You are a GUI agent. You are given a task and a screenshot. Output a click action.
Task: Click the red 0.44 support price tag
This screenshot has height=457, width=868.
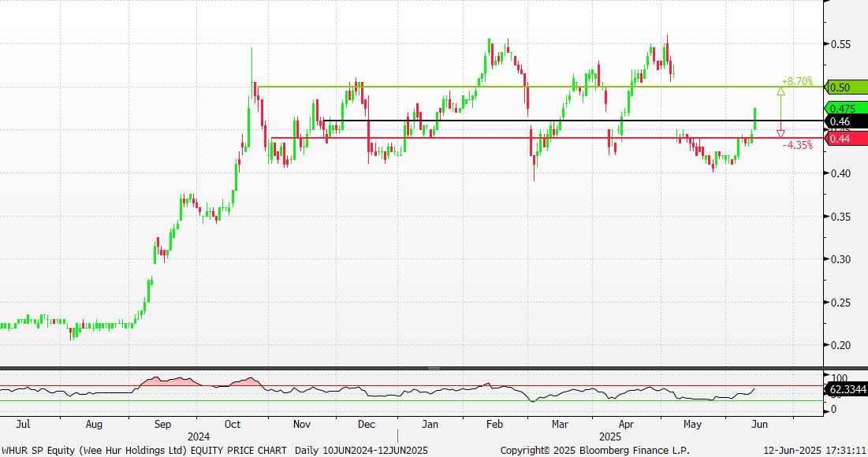847,139
